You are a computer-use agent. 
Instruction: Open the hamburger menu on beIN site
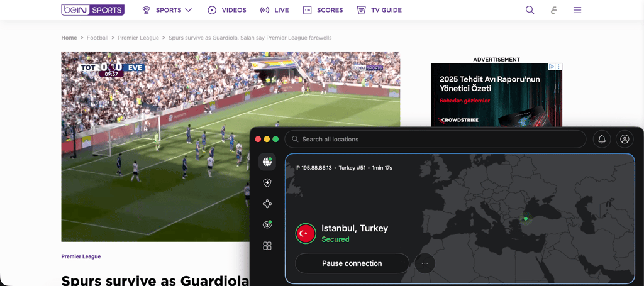click(577, 10)
